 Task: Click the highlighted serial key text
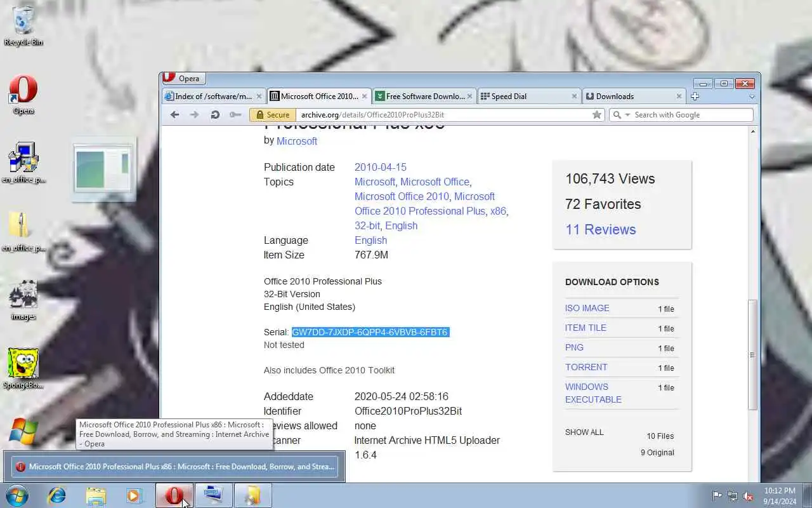coord(370,332)
